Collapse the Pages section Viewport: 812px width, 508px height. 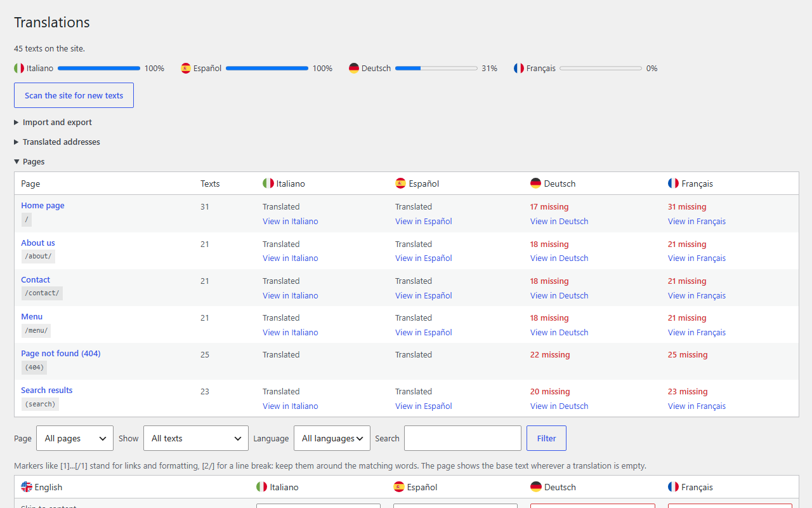[29, 162]
